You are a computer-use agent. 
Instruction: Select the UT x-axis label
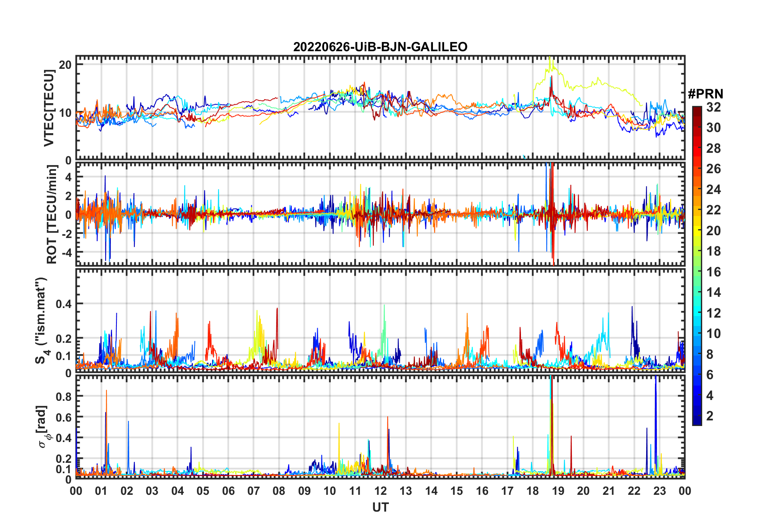click(x=380, y=508)
